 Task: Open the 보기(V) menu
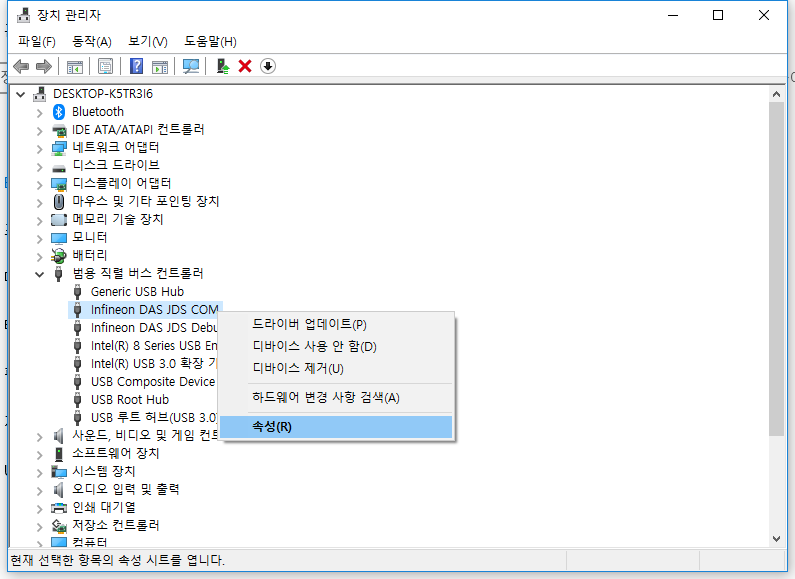[x=148, y=42]
